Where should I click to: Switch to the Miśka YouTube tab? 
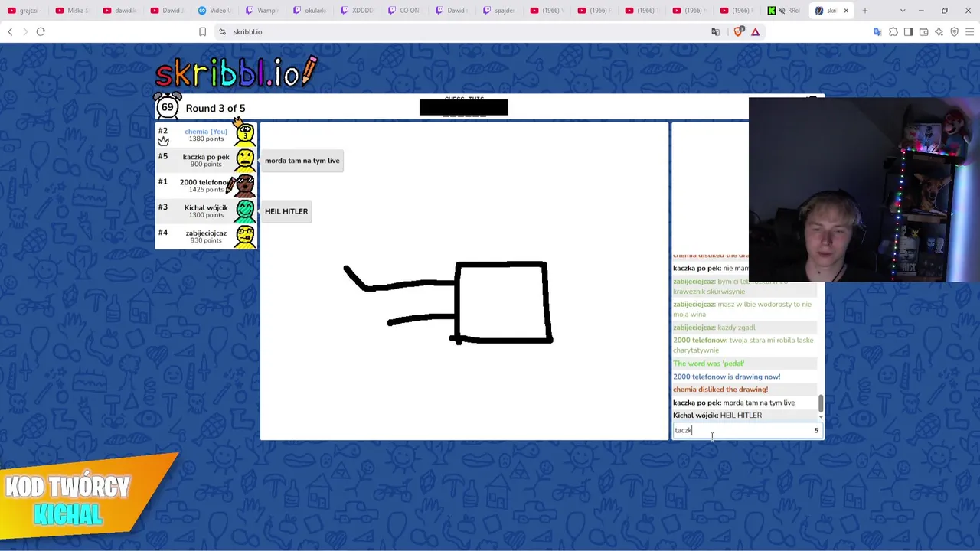pos(73,11)
